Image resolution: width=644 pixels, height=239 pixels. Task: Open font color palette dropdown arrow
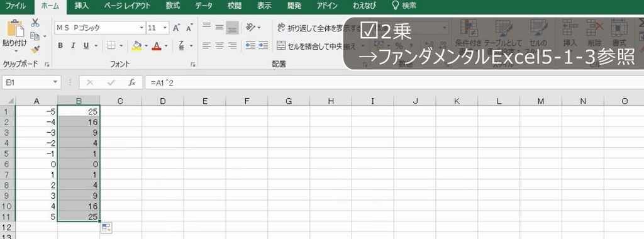click(x=166, y=45)
